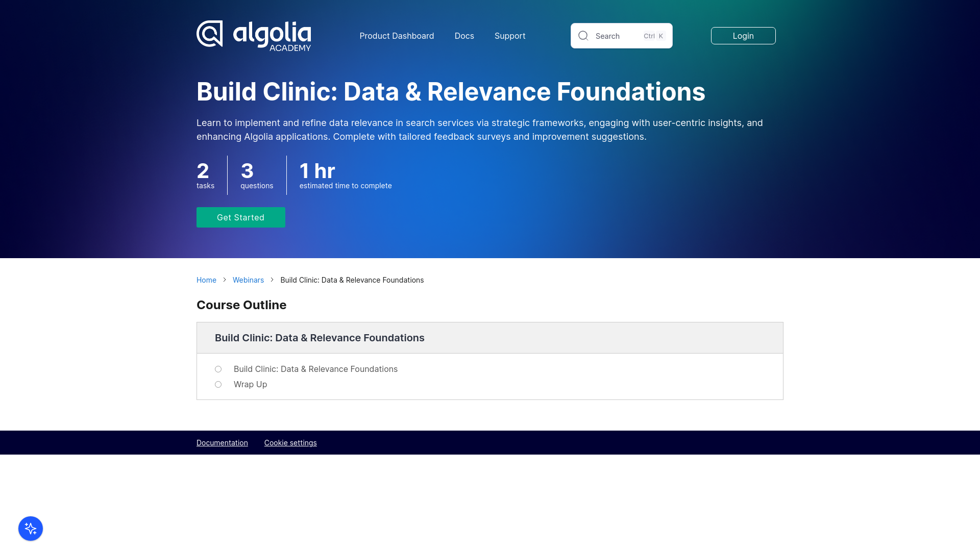
Task: Click the Search input field
Action: [x=621, y=36]
